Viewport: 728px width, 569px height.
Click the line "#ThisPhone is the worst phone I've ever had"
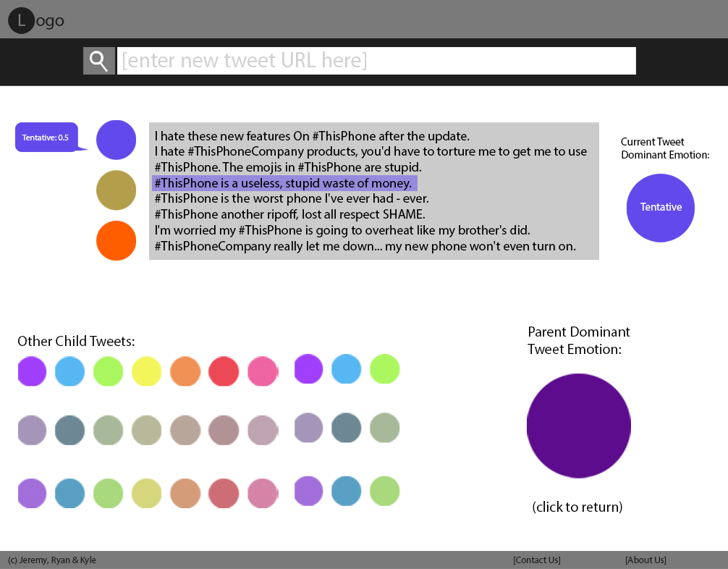(x=292, y=199)
